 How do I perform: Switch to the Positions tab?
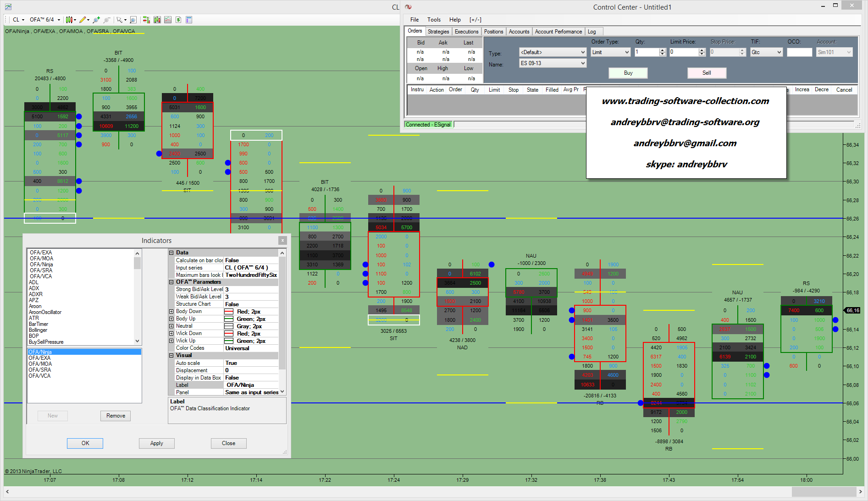click(493, 32)
